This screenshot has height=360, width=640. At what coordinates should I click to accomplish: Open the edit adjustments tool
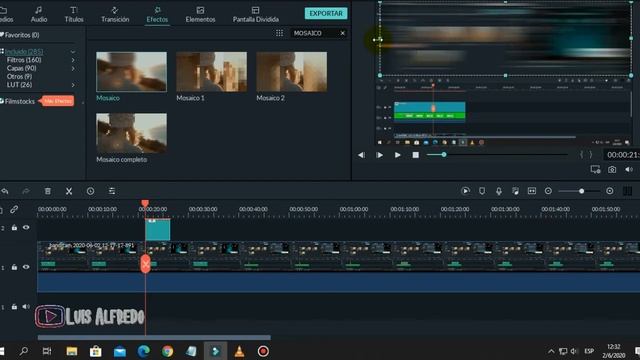tap(112, 191)
